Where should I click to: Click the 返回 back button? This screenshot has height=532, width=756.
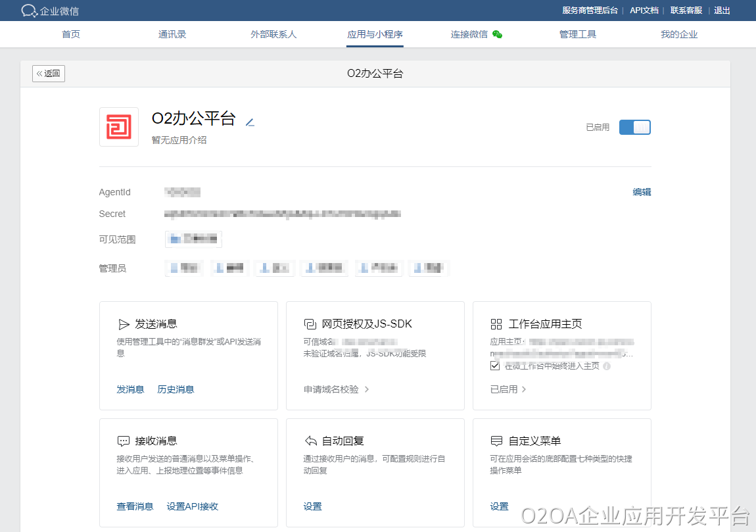[49, 74]
